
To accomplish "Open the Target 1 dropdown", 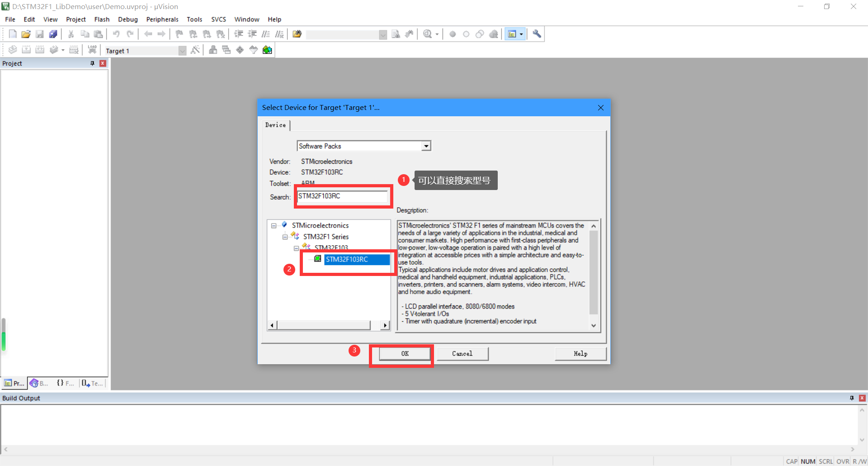I will point(182,51).
